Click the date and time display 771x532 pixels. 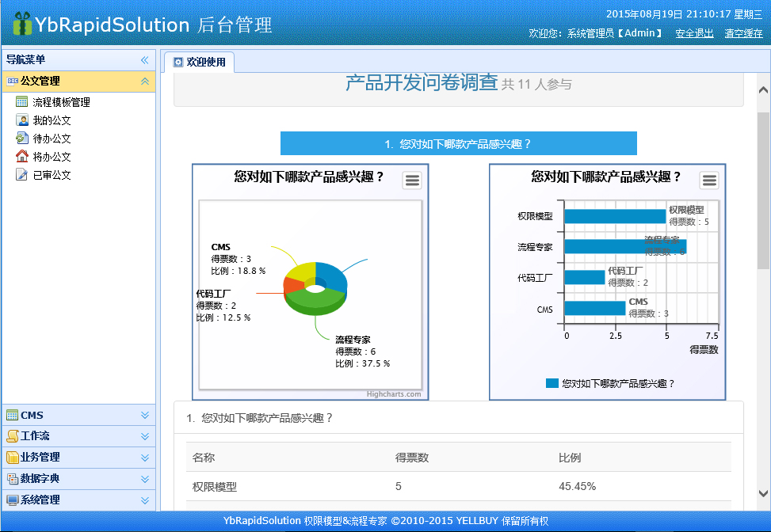(x=685, y=13)
